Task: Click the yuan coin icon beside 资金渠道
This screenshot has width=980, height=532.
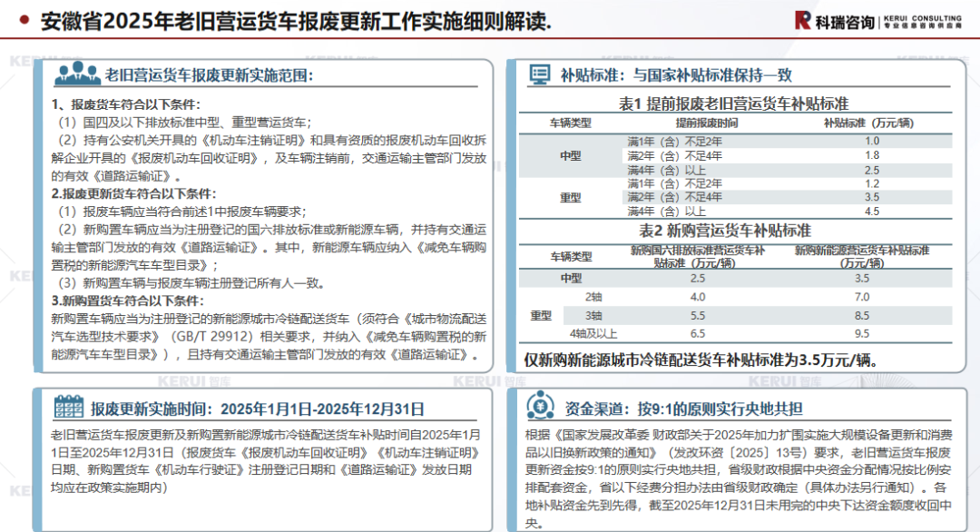Action: [x=540, y=406]
